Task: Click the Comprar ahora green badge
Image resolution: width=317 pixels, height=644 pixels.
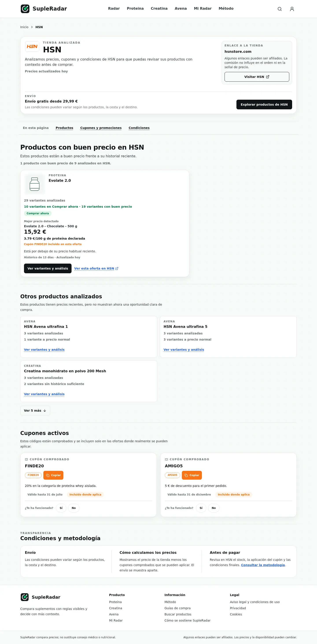Action: point(38,213)
